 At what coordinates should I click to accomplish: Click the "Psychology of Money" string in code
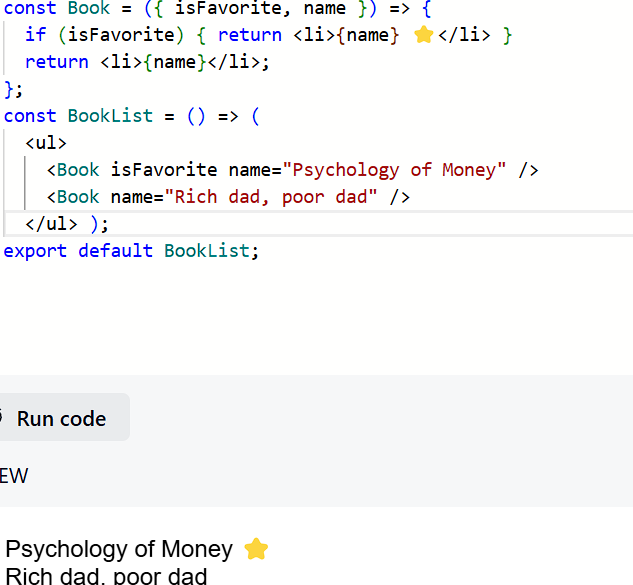tap(394, 170)
